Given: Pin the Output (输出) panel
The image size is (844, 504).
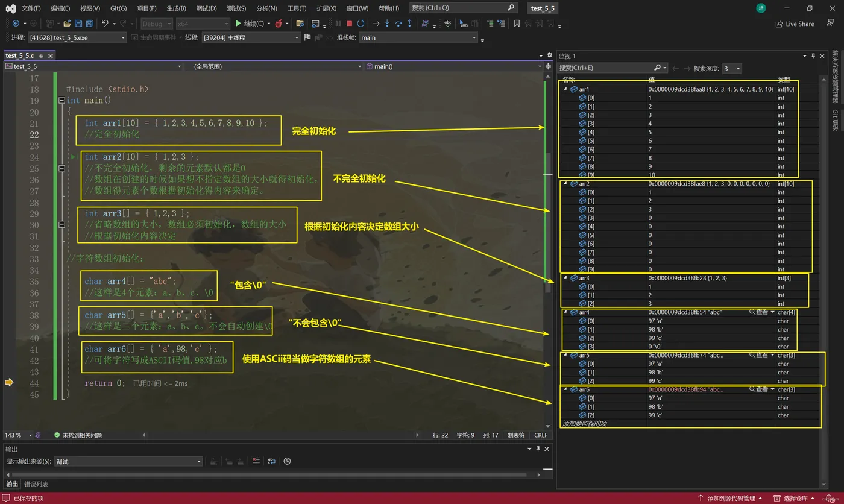Looking at the screenshot, I should coord(538,449).
